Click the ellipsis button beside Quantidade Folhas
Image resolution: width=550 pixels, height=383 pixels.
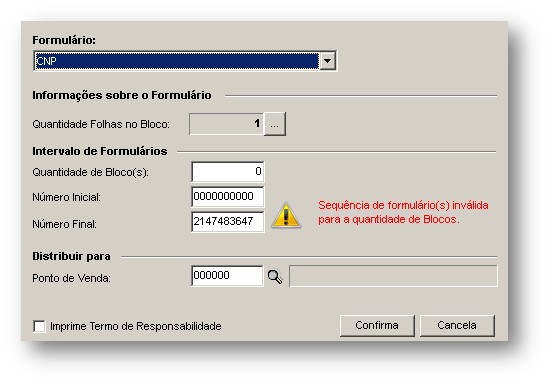(x=275, y=124)
